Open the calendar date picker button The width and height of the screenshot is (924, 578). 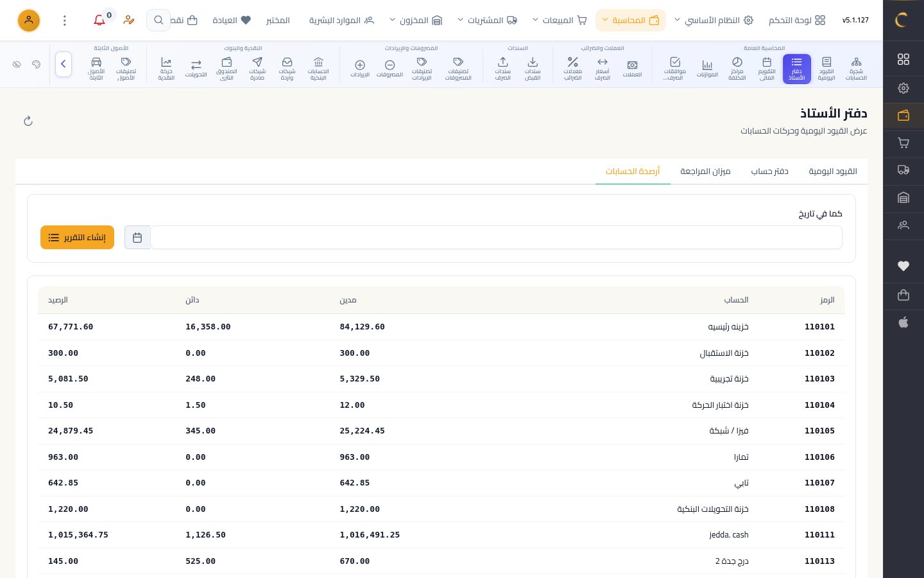point(137,238)
